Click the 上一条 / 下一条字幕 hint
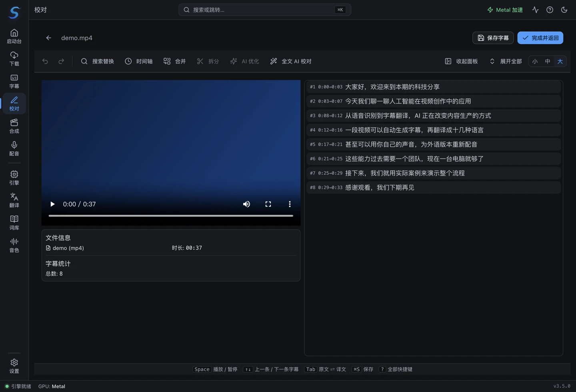Screen dimensions: 576x392 271,369
